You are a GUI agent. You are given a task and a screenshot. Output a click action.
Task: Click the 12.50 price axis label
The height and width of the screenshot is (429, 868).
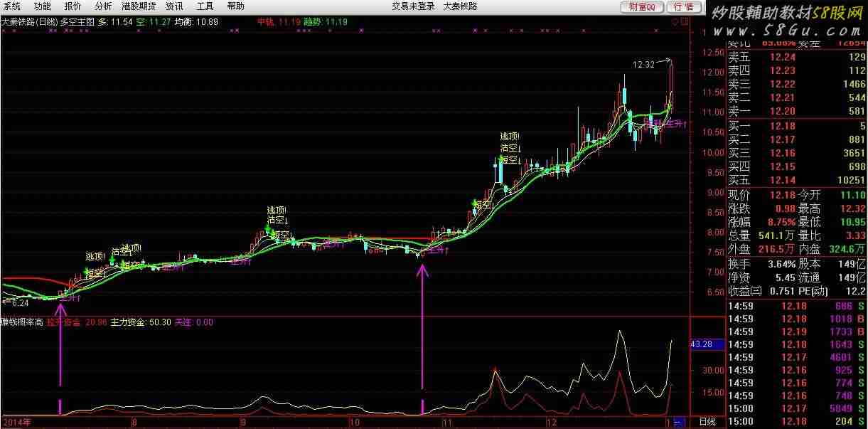click(712, 53)
